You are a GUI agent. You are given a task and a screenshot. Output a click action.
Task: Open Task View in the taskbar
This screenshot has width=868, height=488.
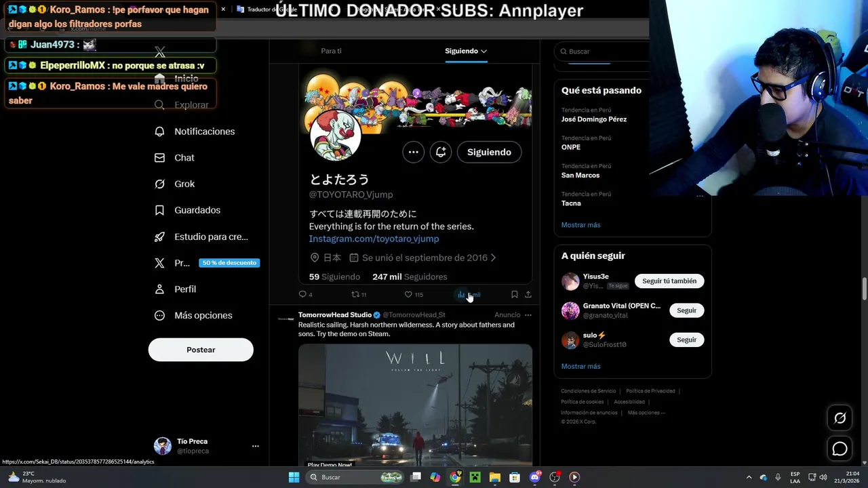pyautogui.click(x=416, y=477)
